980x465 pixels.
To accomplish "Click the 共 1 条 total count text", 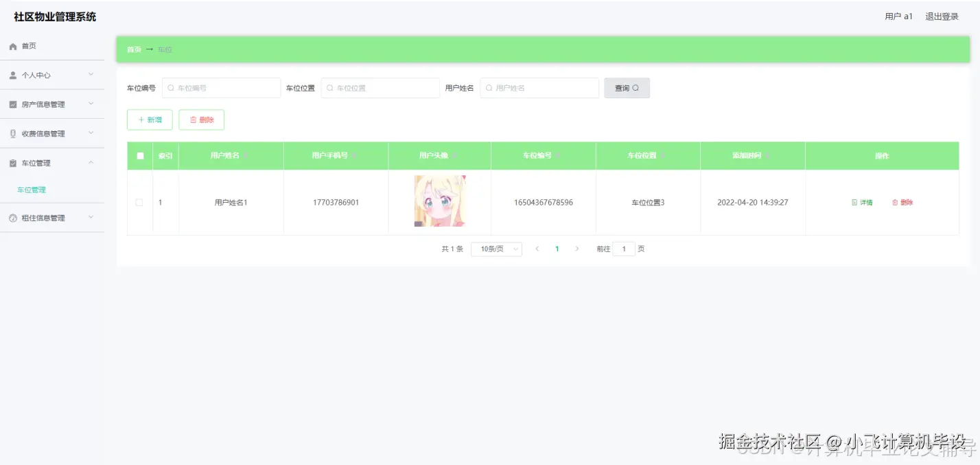I will point(452,249).
